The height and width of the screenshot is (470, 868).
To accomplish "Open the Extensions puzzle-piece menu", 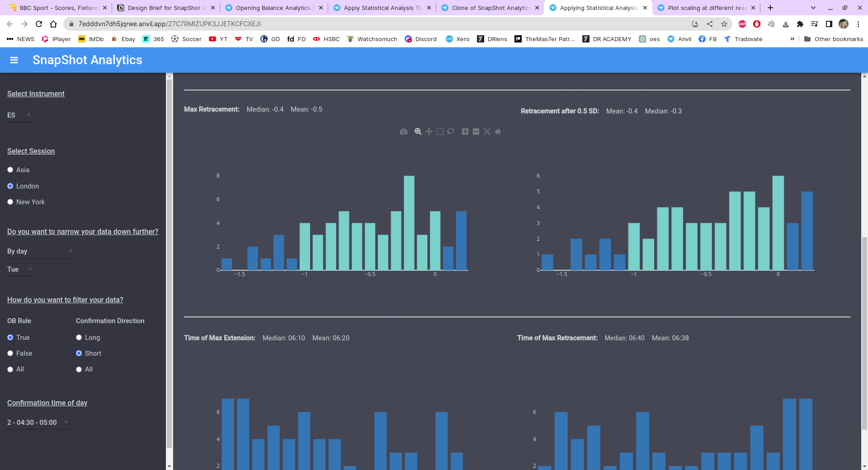I will click(x=800, y=24).
